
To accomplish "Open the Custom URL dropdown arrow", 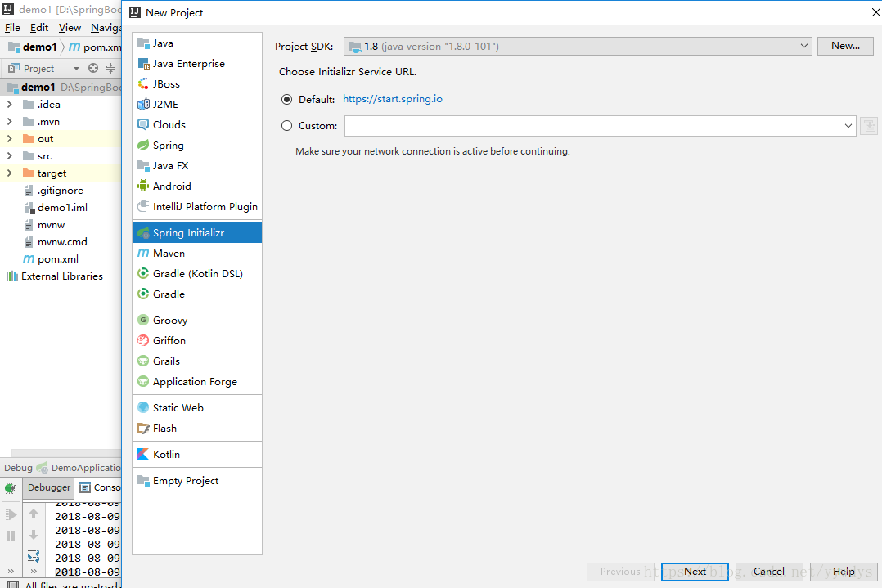I will click(848, 125).
